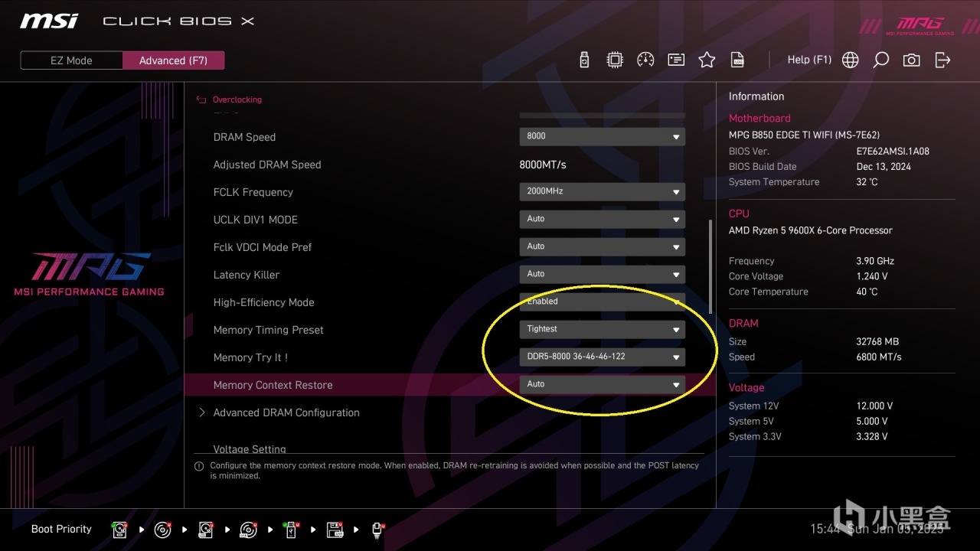Select the USB key boot device

tap(292, 529)
